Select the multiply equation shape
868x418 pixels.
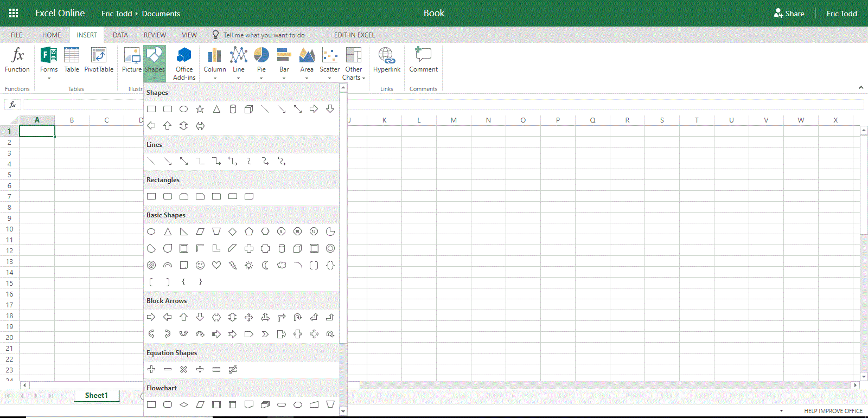pos(184,369)
